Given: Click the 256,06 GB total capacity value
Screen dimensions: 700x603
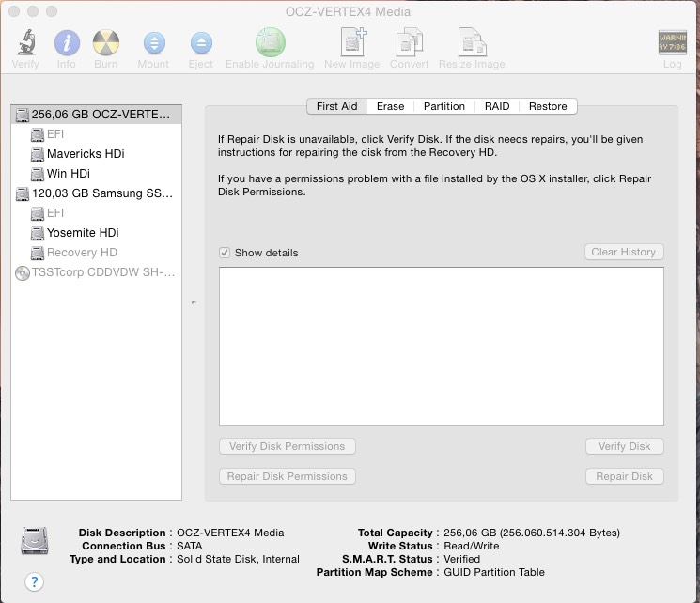Looking at the screenshot, I should point(532,533).
